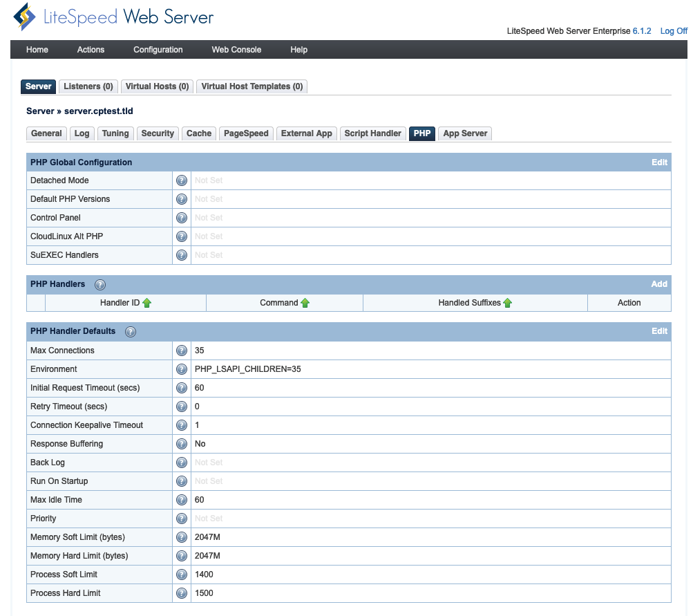Open help icon for Control Panel
Screen dimensions: 693x616
[x=182, y=218]
